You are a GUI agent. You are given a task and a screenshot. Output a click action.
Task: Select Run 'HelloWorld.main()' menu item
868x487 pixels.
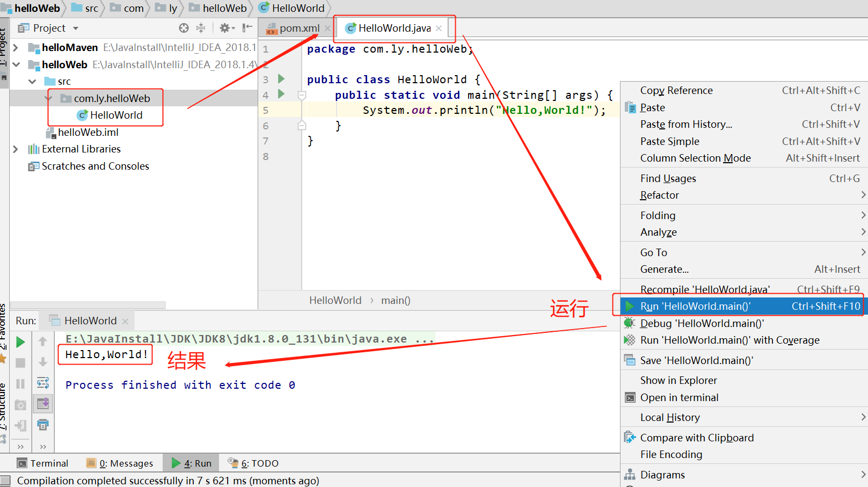(x=744, y=306)
